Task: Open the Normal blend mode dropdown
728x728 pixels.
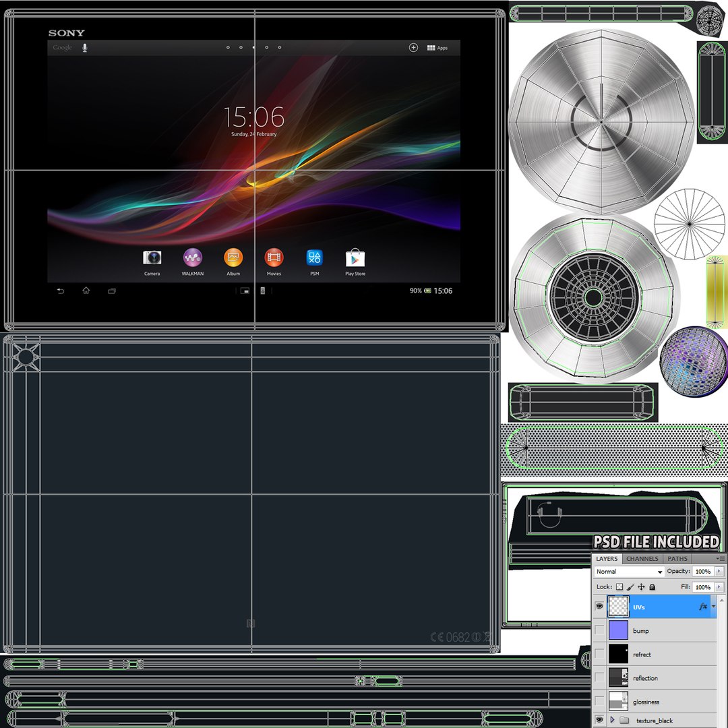Action: click(x=629, y=572)
